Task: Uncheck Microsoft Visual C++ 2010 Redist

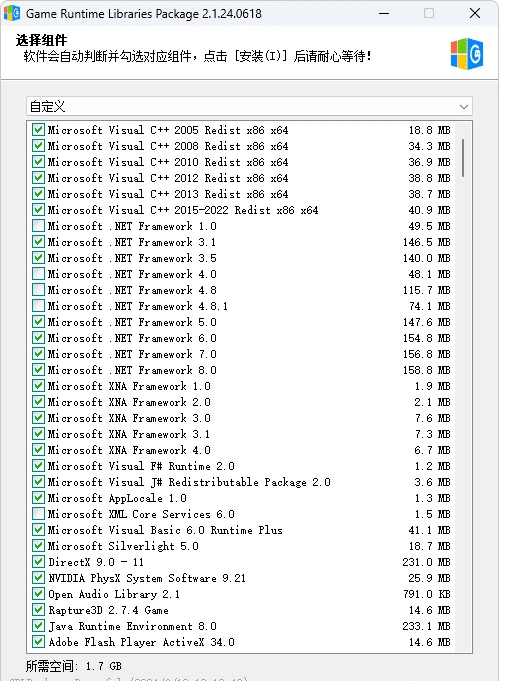Action: click(x=38, y=162)
